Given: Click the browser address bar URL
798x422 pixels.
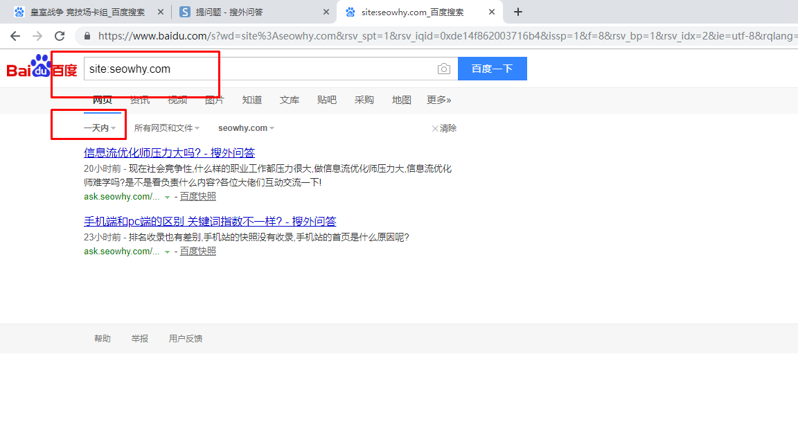Looking at the screenshot, I should pyautogui.click(x=448, y=36).
